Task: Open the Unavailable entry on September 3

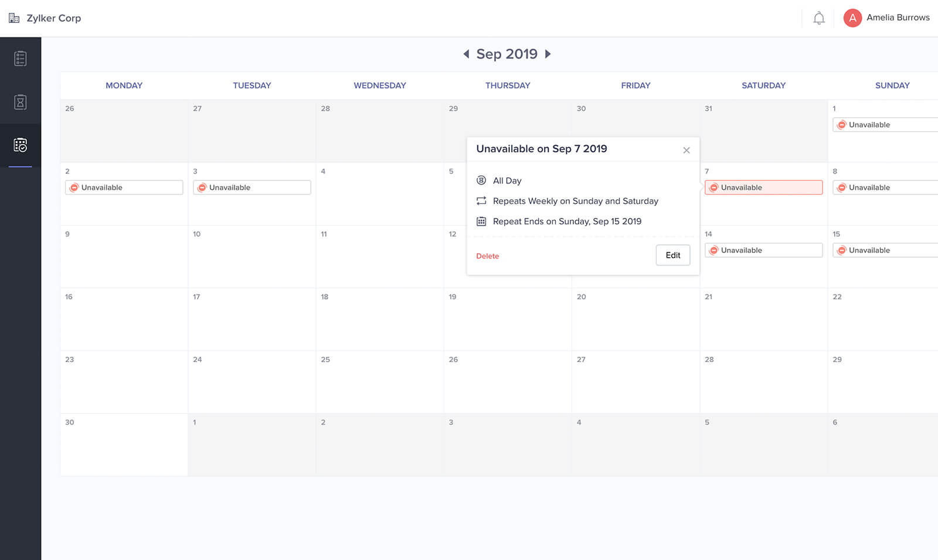Action: (x=252, y=187)
